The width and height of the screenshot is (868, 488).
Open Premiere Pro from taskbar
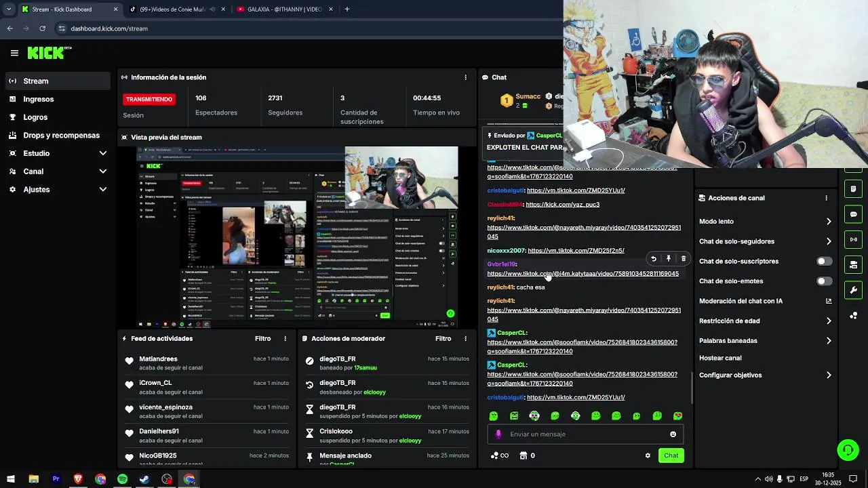56,479
